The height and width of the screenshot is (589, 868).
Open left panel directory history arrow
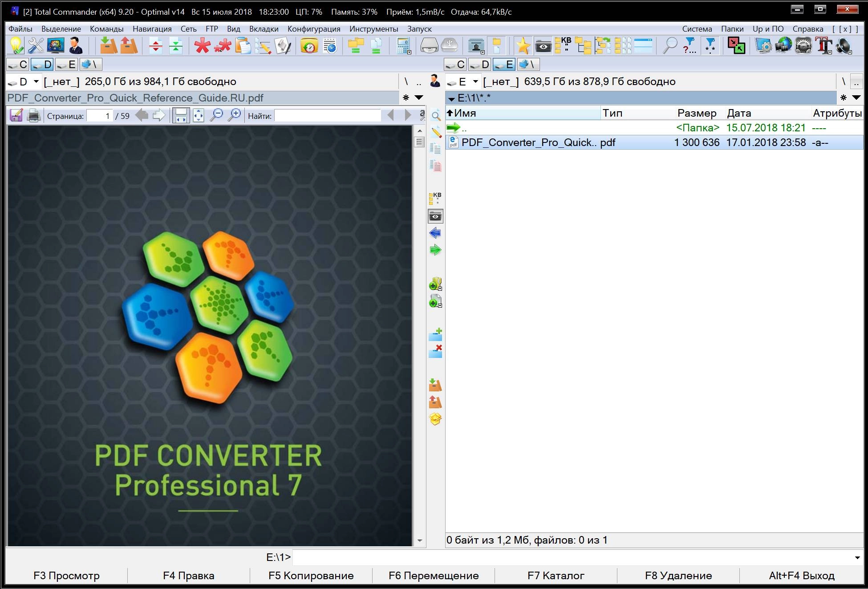click(x=419, y=97)
